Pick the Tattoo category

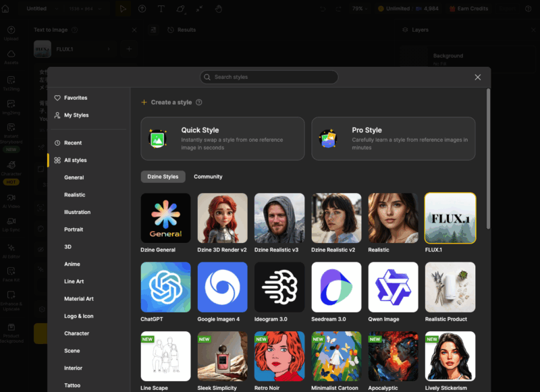pos(72,385)
